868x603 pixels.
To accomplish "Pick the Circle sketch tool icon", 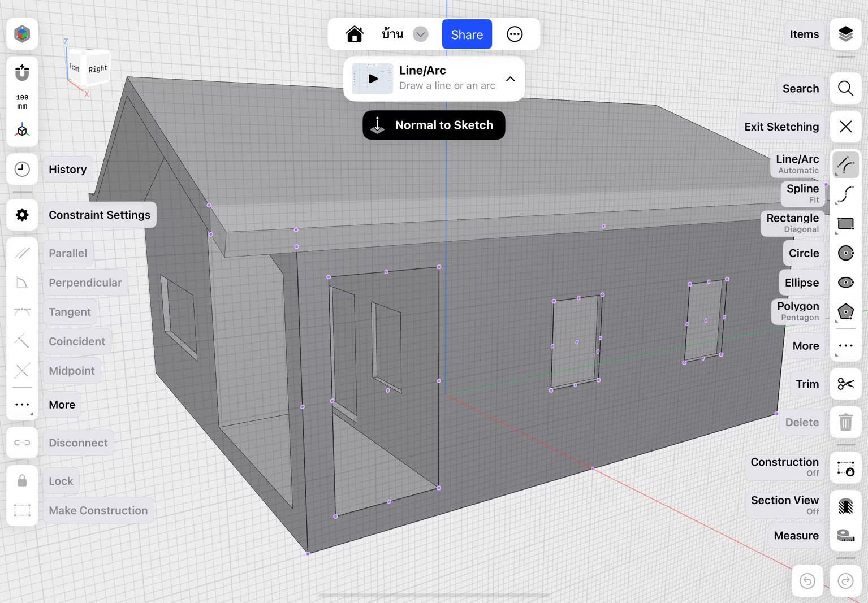I will click(845, 253).
